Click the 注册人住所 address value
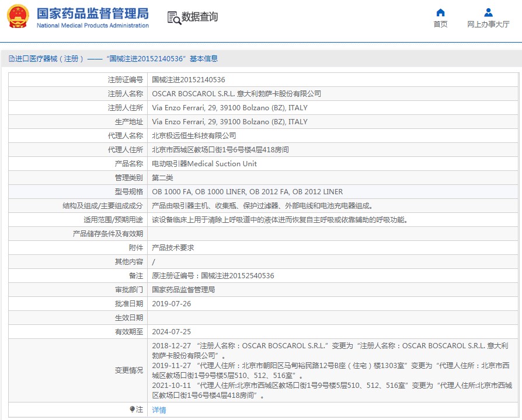Viewport: 522px width, 420px height. click(229, 108)
